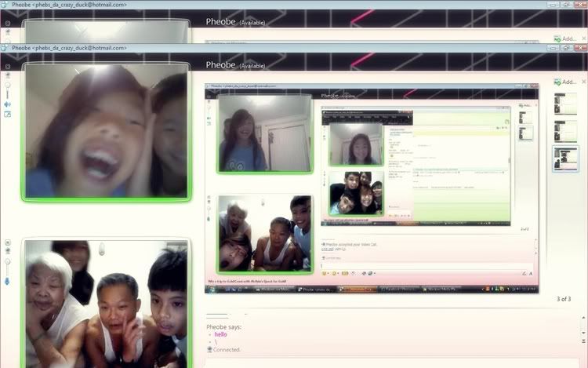The width and height of the screenshot is (588, 368).
Task: Click Add... in the front window
Action: pyautogui.click(x=565, y=82)
